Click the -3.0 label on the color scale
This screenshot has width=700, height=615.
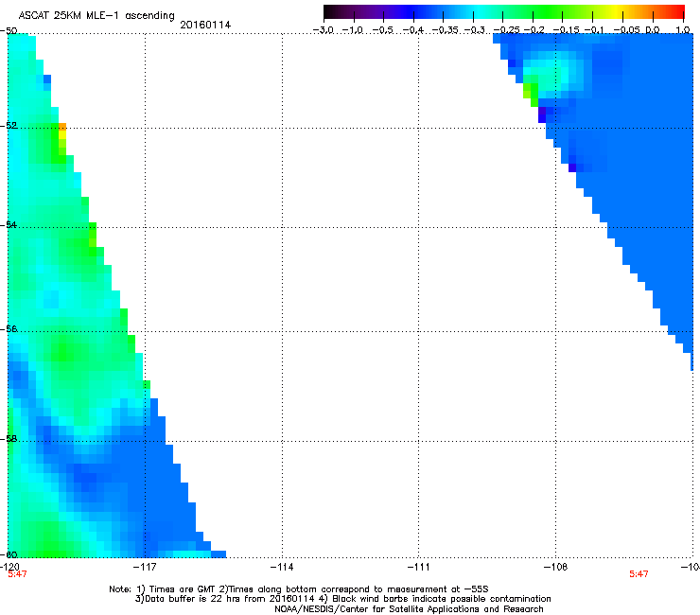pyautogui.click(x=324, y=30)
